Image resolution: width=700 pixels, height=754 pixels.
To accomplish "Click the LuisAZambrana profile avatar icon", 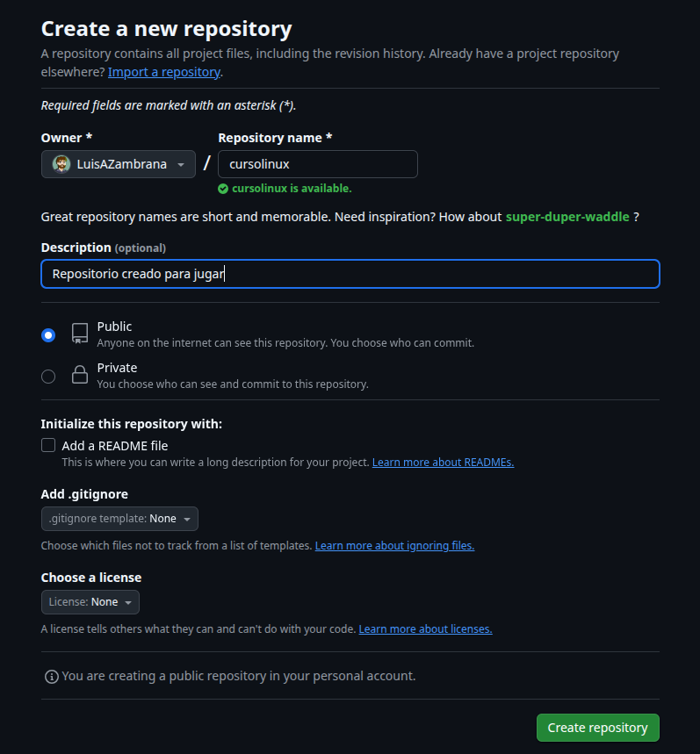I will 60,164.
